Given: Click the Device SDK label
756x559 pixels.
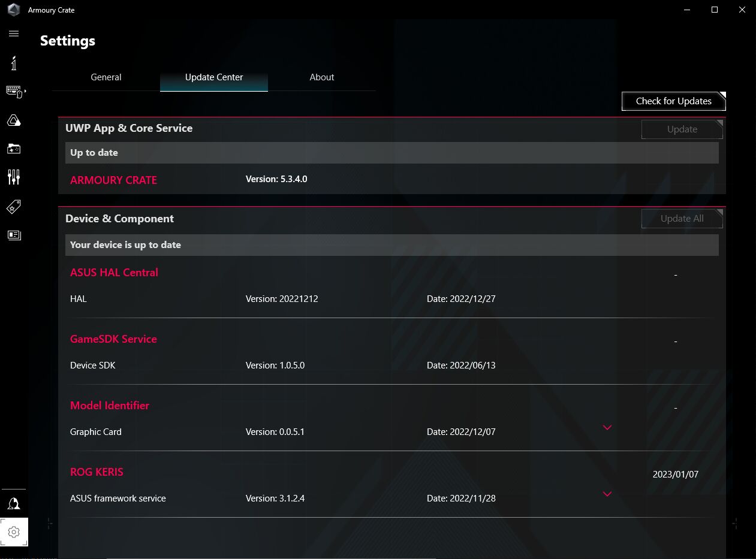Looking at the screenshot, I should coord(92,365).
